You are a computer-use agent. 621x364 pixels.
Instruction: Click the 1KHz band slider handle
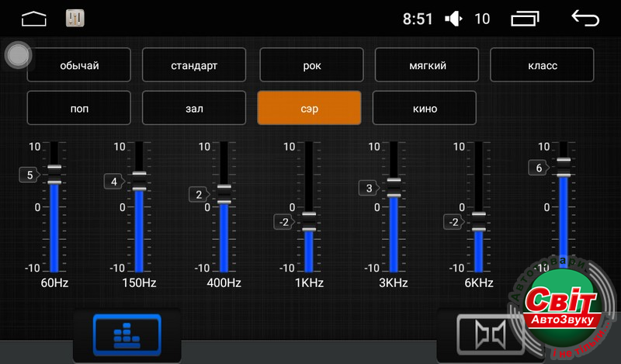coord(309,222)
